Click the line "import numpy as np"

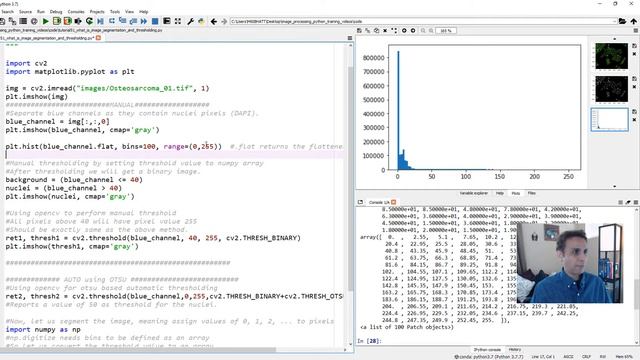coord(43,330)
